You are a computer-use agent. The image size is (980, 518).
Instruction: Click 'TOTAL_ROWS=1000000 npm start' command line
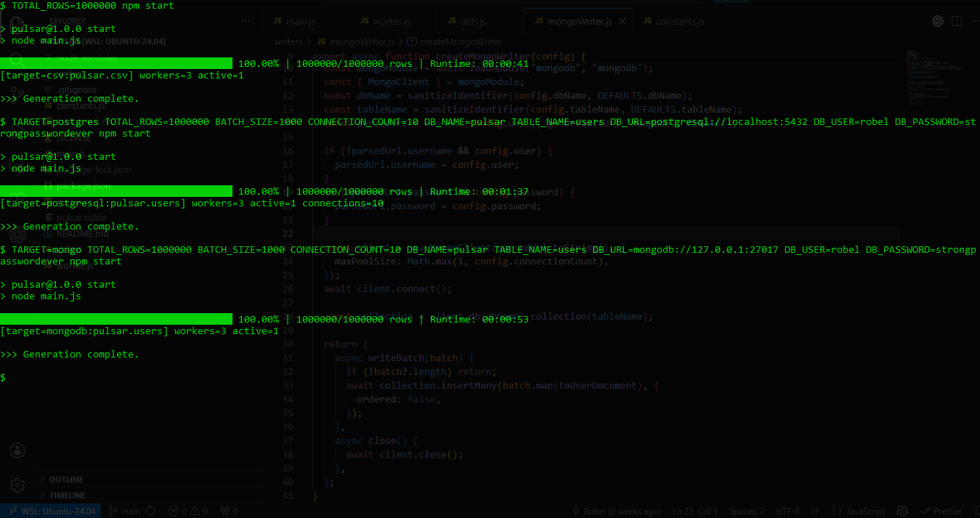coord(93,5)
